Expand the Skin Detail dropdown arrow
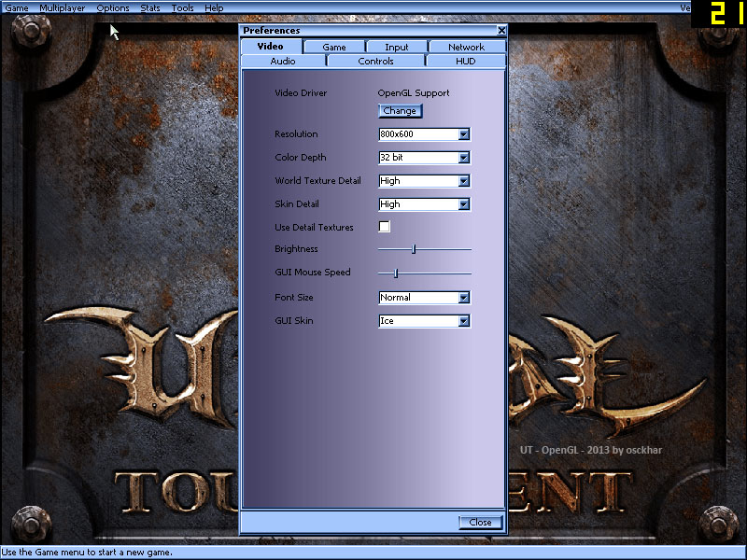 (464, 204)
